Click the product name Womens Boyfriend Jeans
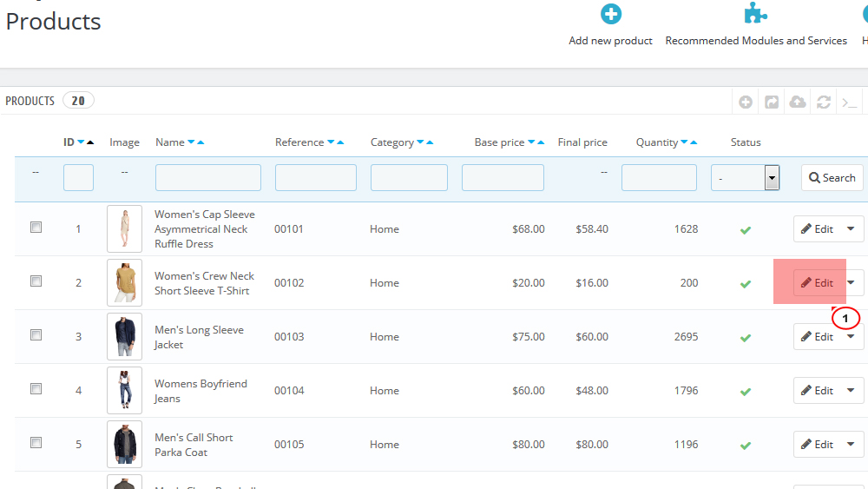868x489 pixels. pyautogui.click(x=201, y=391)
